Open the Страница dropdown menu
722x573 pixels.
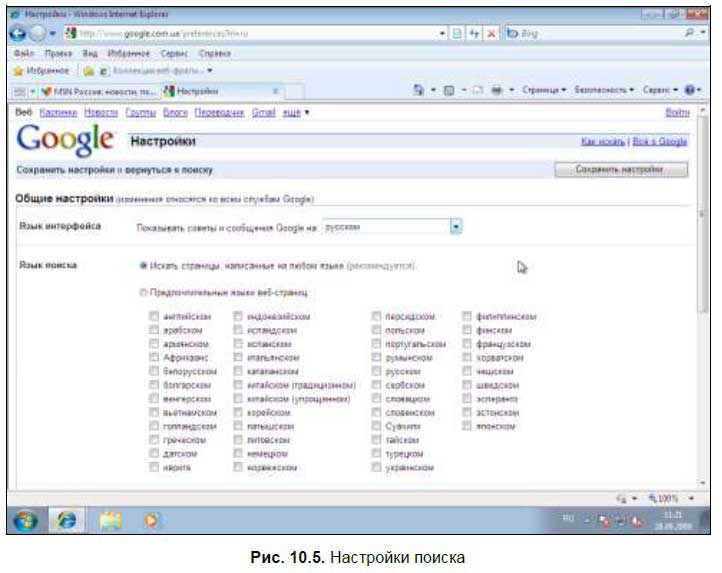543,90
